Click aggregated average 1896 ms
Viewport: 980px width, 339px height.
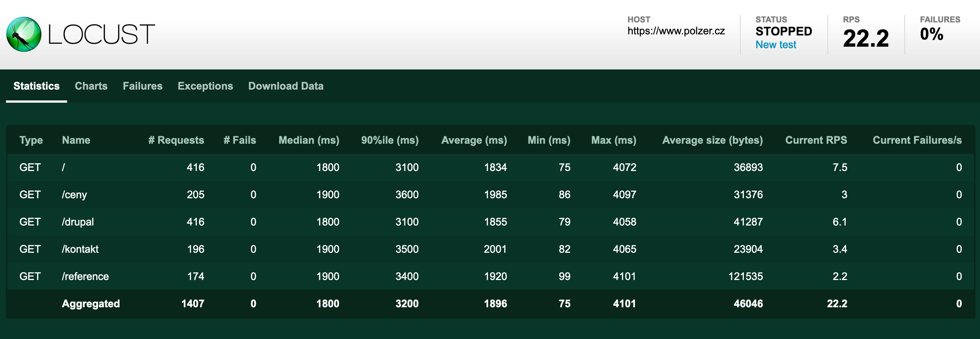click(495, 304)
